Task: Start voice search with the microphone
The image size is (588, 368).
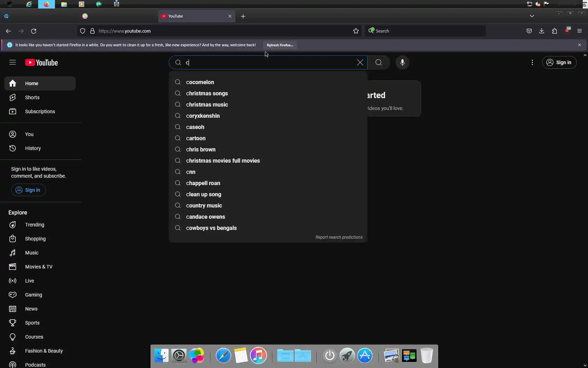Action: (x=402, y=62)
